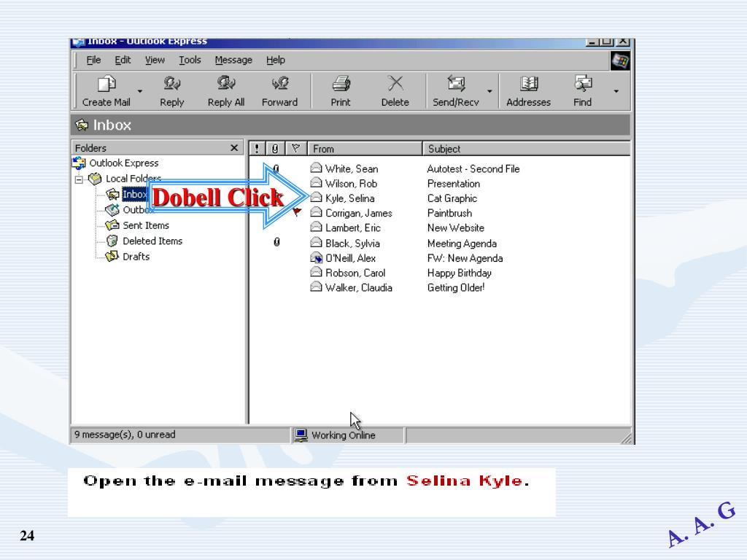Click envelope icon for Black, Sylvia
This screenshot has height=560, width=747.
[x=316, y=242]
